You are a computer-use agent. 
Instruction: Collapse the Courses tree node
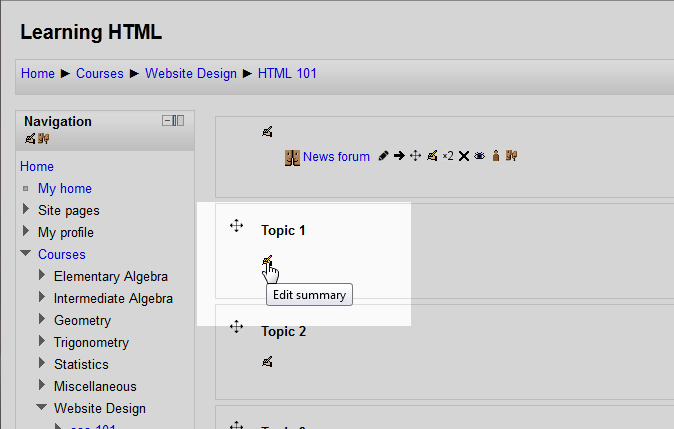point(26,254)
